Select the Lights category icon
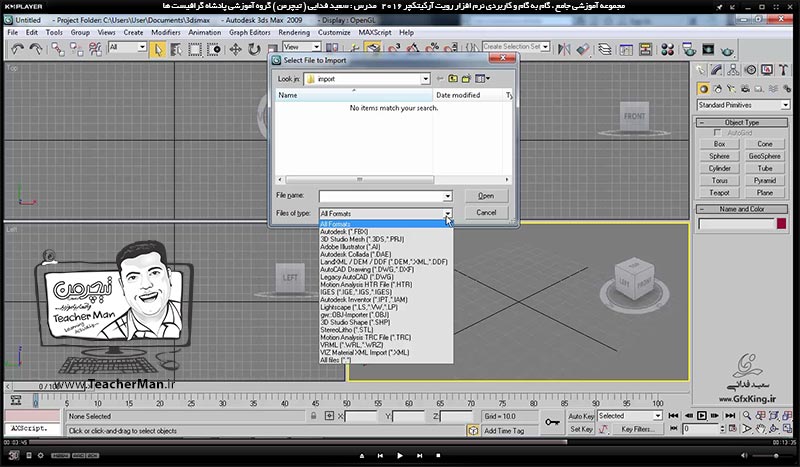Screen dimensions: 800x467 tap(732, 89)
